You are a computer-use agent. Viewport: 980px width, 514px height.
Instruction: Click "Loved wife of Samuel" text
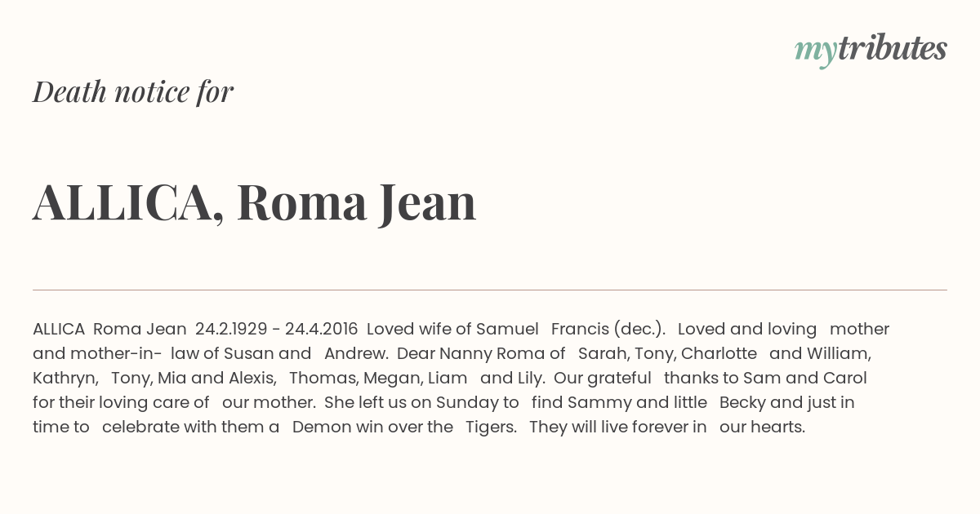(452, 329)
